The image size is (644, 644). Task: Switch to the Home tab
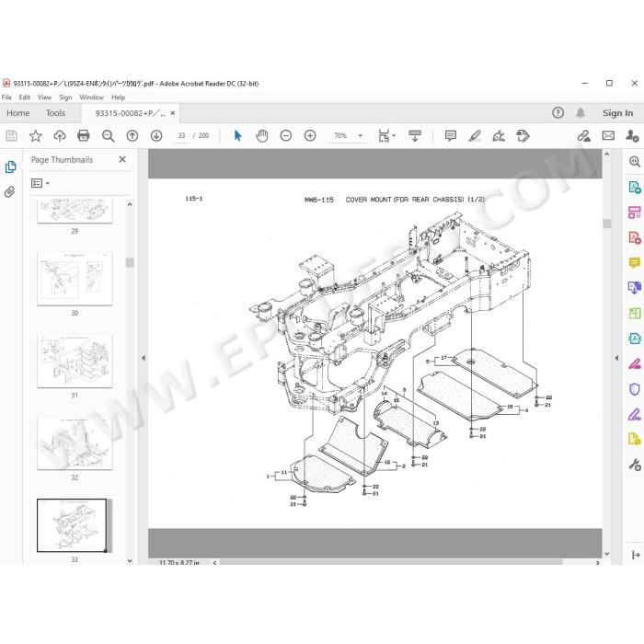click(17, 113)
